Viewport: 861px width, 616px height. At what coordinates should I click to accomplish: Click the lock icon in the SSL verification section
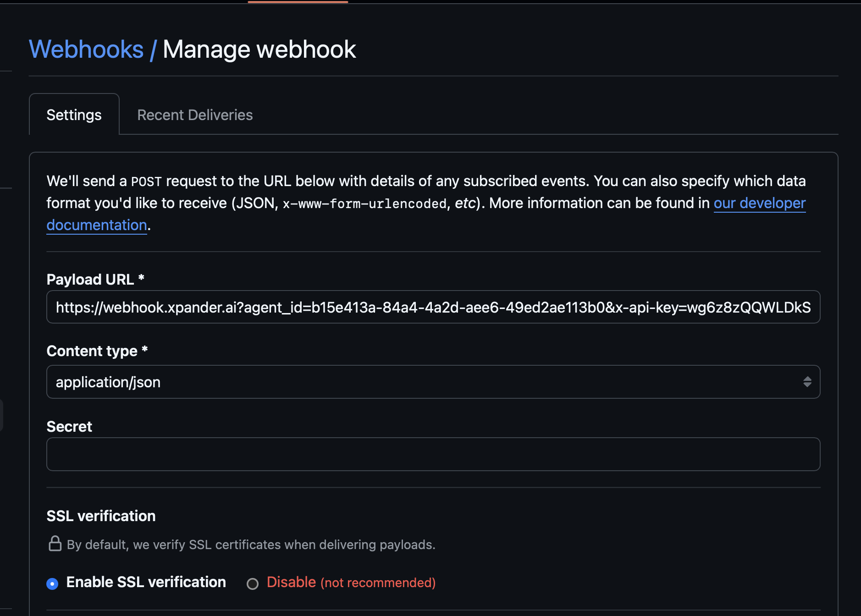click(x=55, y=544)
